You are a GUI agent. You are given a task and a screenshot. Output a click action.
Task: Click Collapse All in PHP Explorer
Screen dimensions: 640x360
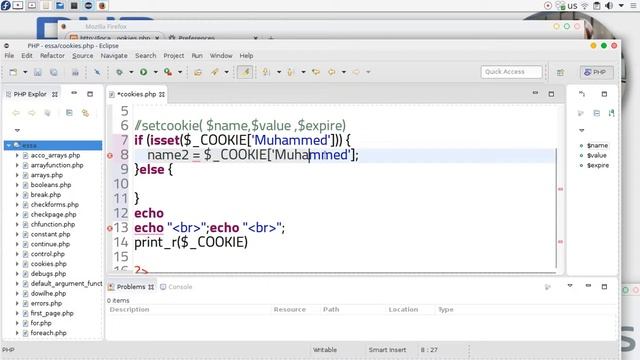point(69,113)
